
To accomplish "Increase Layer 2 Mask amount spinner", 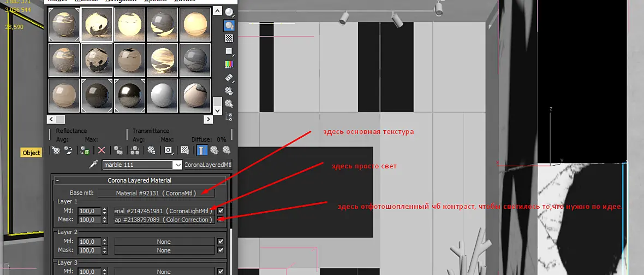I will click(x=104, y=248).
